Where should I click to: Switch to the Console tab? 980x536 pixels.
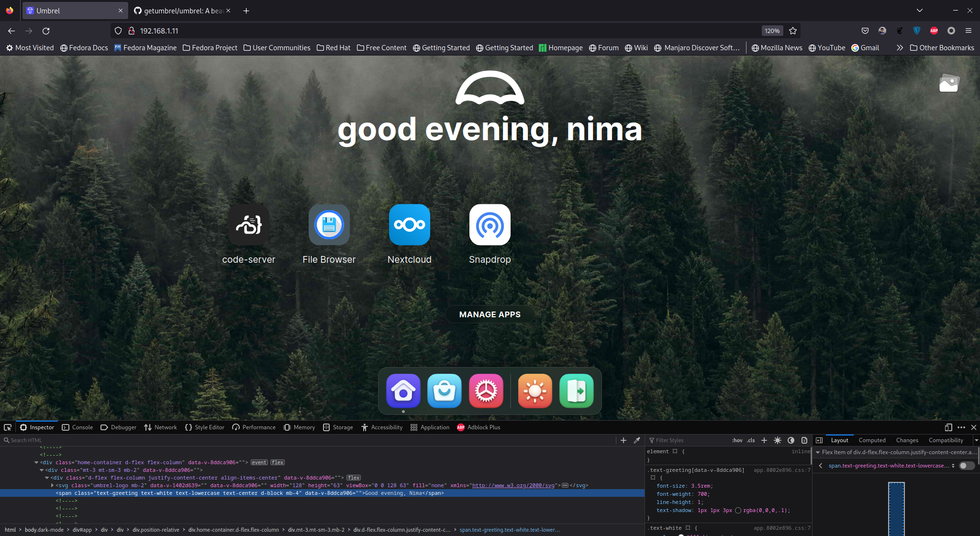[x=78, y=427]
